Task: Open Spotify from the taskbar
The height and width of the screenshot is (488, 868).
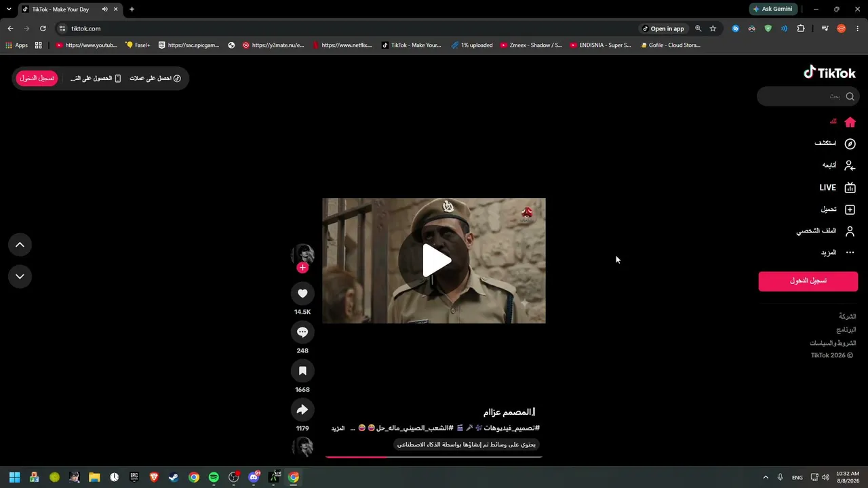Action: 214,477
